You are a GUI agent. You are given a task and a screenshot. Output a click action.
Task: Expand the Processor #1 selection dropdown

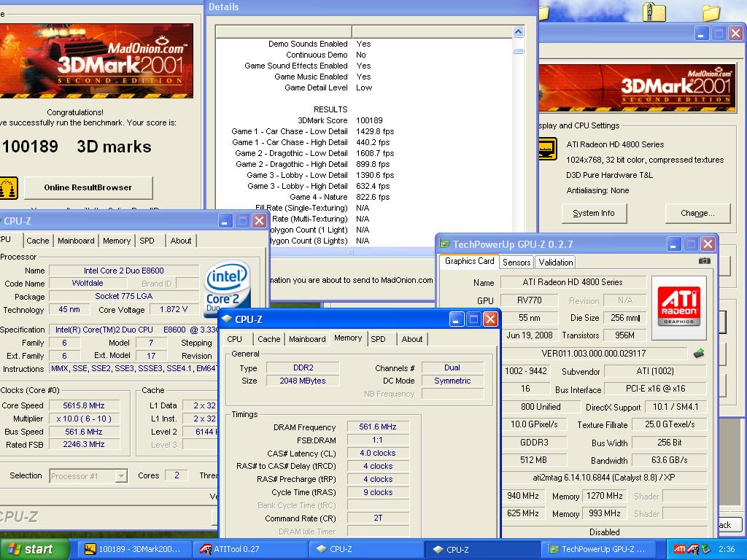(122, 475)
